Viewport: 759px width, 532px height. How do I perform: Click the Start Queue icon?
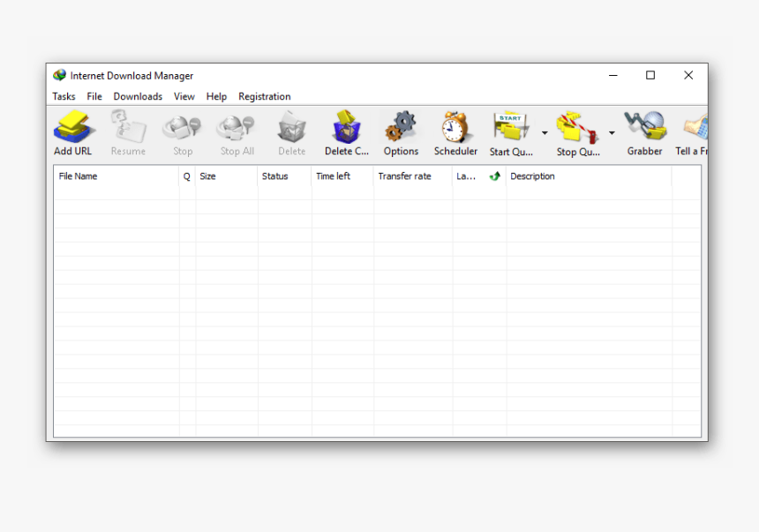511,127
